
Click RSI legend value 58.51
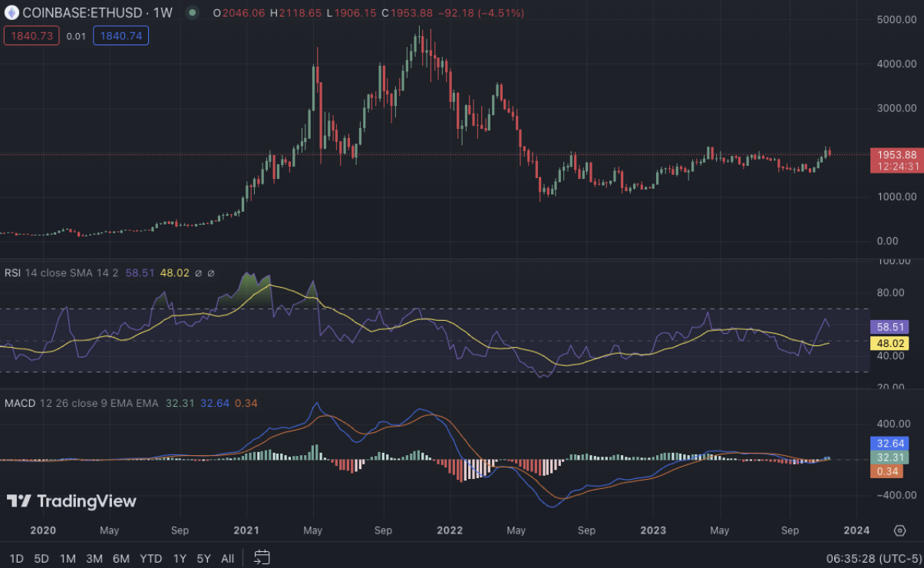141,272
